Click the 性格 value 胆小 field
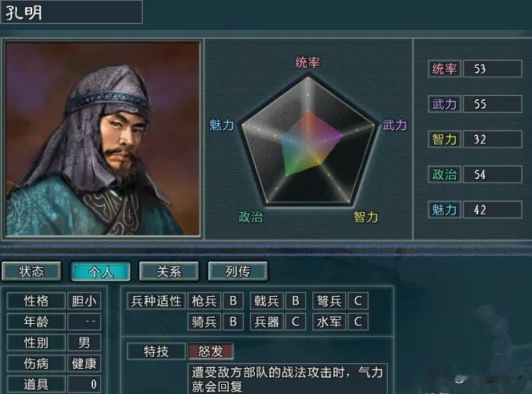Viewport: 532px width, 394px height. 84,301
